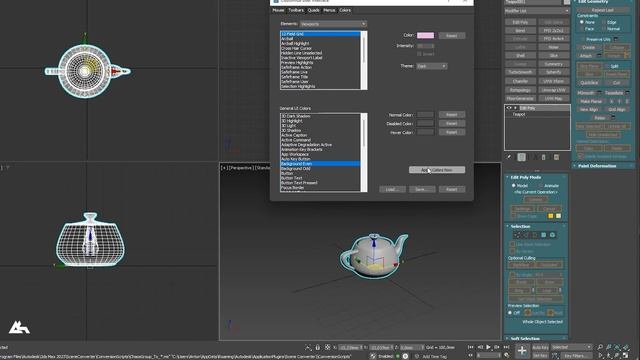Select Background Odd list entry
The height and width of the screenshot is (360, 640).
[x=296, y=169]
